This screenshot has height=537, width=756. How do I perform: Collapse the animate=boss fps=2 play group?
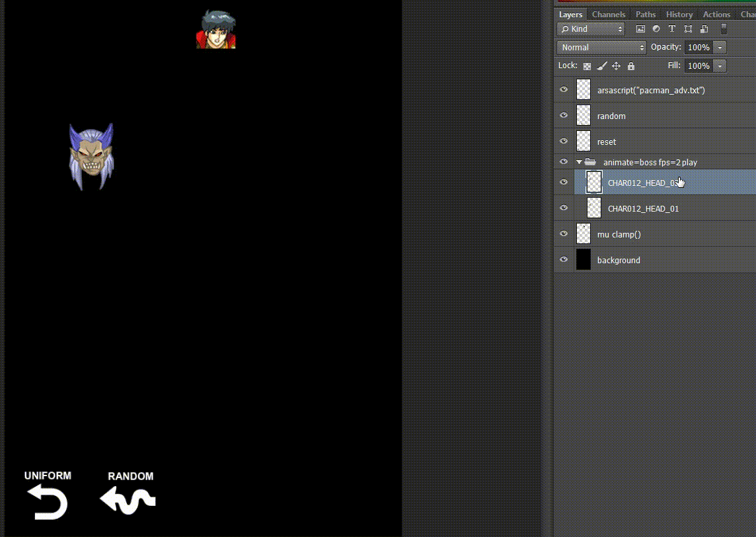click(x=580, y=162)
